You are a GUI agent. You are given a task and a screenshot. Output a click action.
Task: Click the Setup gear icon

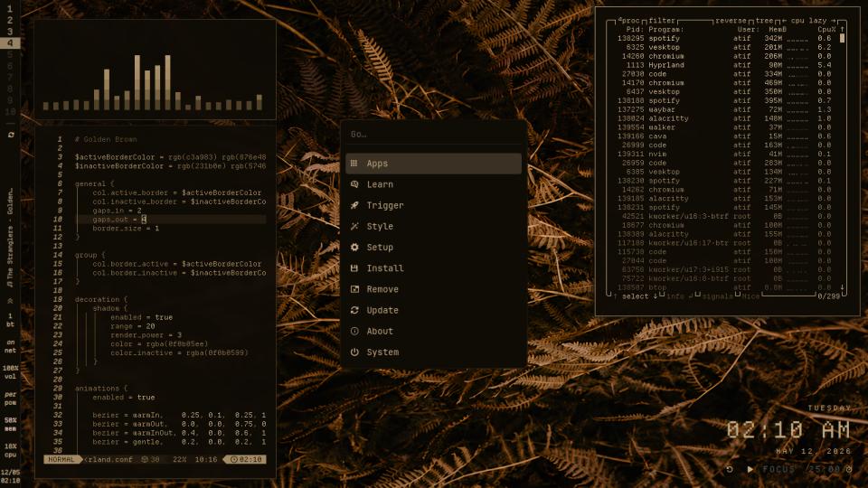coord(354,248)
